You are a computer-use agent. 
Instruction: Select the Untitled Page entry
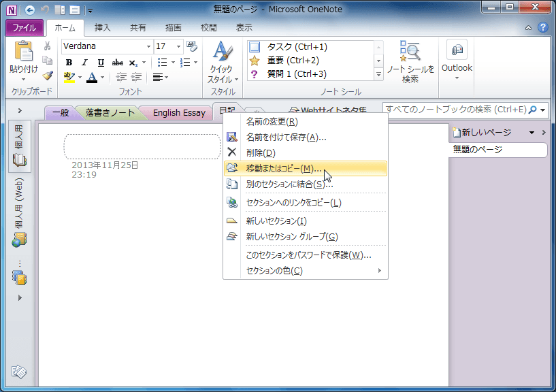[498, 150]
